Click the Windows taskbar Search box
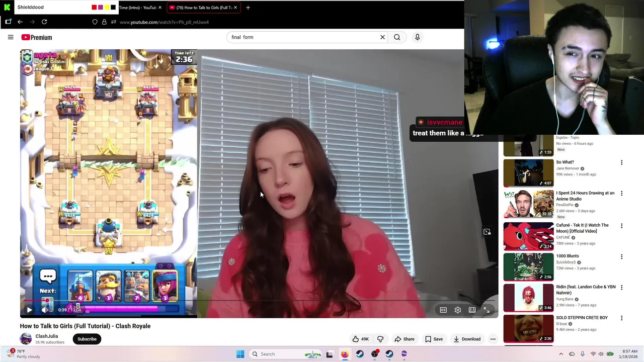644x362 pixels. [x=286, y=354]
